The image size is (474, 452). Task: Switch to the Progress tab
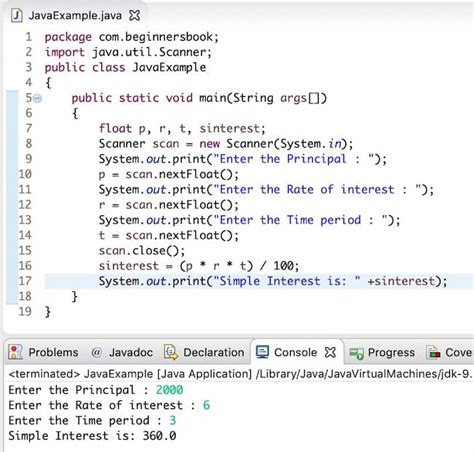pos(382,352)
